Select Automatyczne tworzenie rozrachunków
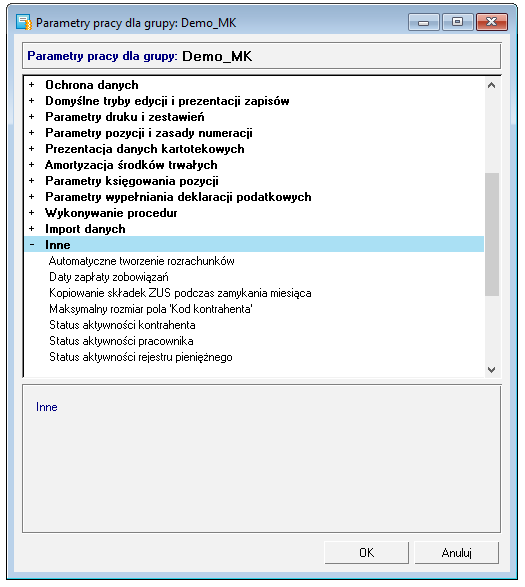The width and height of the screenshot is (525, 587). [142, 261]
